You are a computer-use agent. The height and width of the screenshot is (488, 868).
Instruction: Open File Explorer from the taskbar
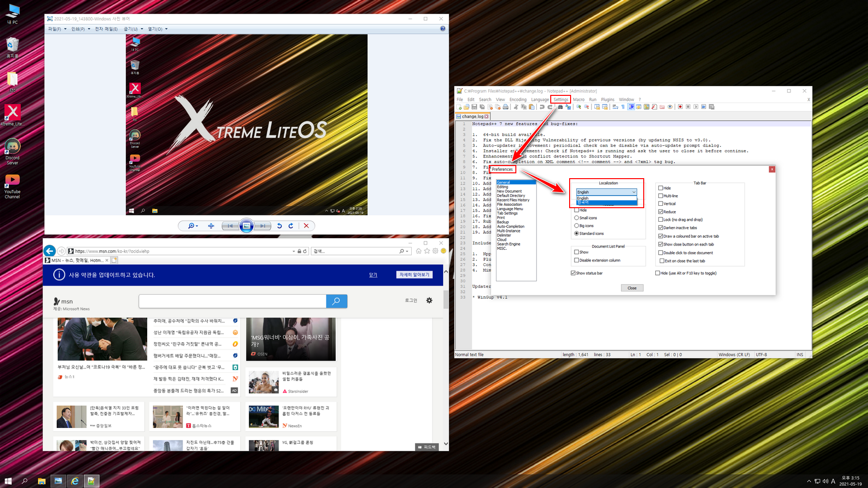click(x=42, y=481)
